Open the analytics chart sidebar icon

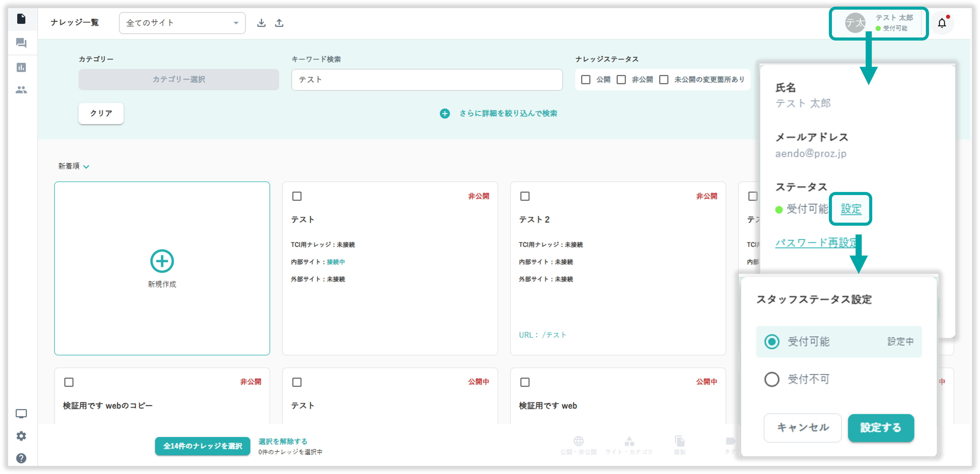tap(21, 67)
